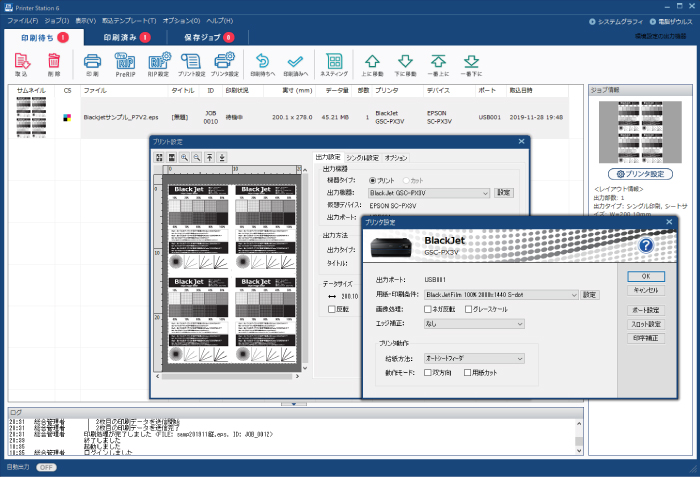Open プリント設定 toolbar icon

(192, 64)
